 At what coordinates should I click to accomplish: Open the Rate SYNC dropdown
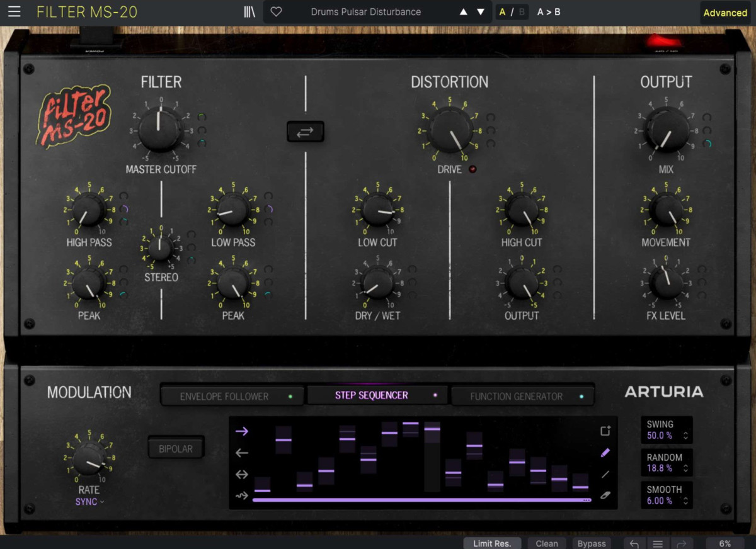(89, 502)
